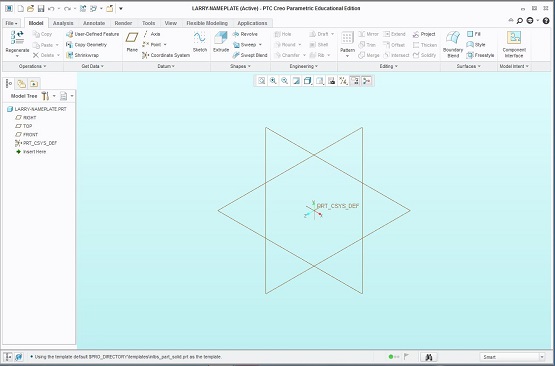Open the Smart selection filter dropdown
The height and width of the screenshot is (366, 555).
click(x=542, y=357)
